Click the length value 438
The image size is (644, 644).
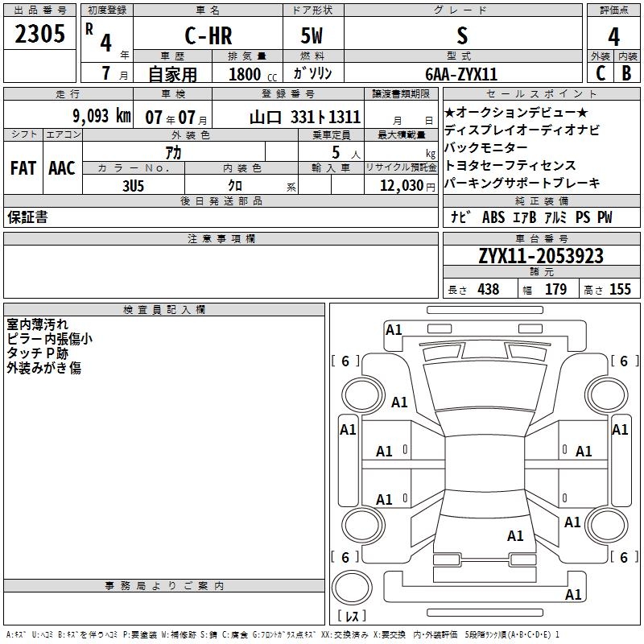[x=489, y=289]
